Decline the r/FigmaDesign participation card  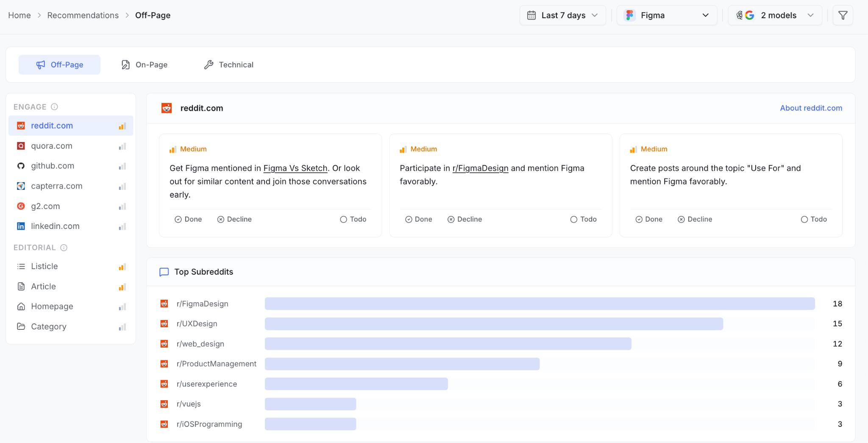465,219
